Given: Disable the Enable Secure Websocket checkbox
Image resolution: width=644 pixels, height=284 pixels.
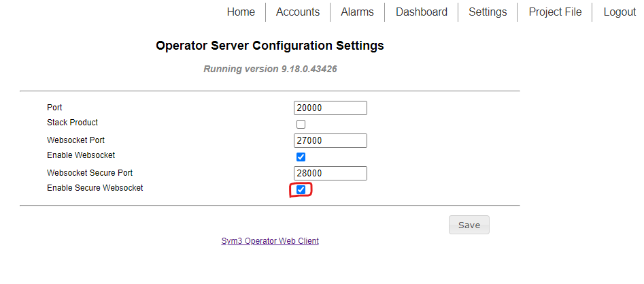Looking at the screenshot, I should tap(301, 189).
